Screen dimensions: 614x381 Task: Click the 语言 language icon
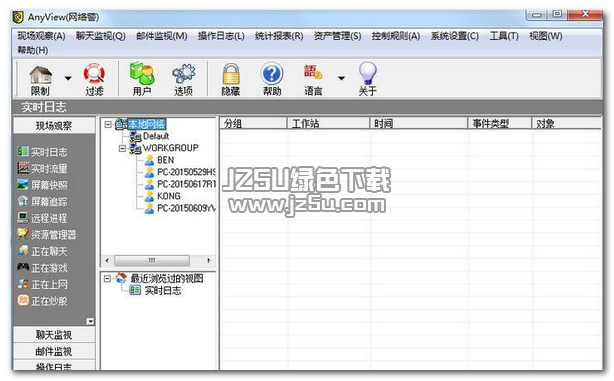tap(313, 73)
